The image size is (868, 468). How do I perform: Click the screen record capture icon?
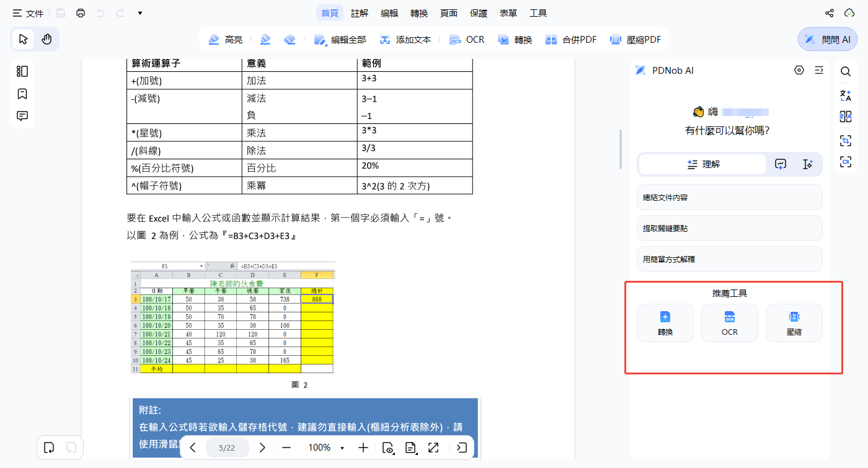click(846, 162)
